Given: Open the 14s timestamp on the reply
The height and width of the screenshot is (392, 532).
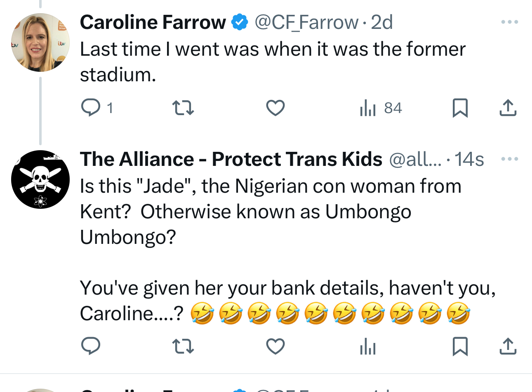Looking at the screenshot, I should click(469, 159).
